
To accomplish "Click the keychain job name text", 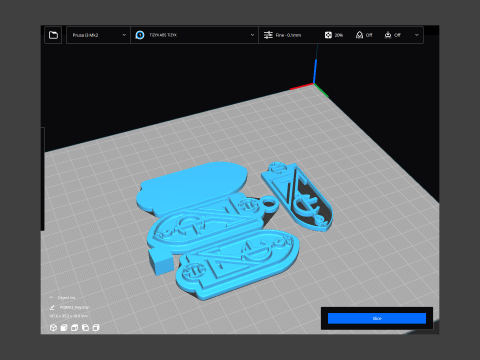I will coord(75,307).
